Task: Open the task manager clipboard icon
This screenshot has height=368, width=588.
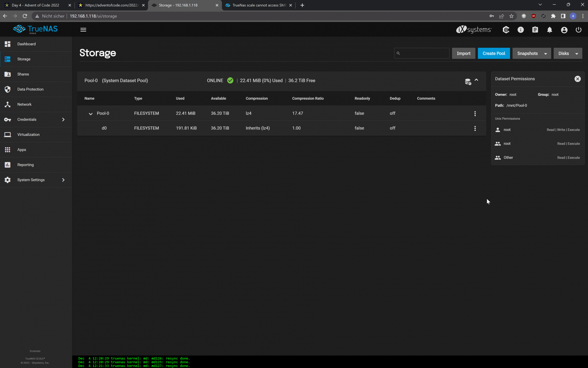Action: click(x=535, y=30)
